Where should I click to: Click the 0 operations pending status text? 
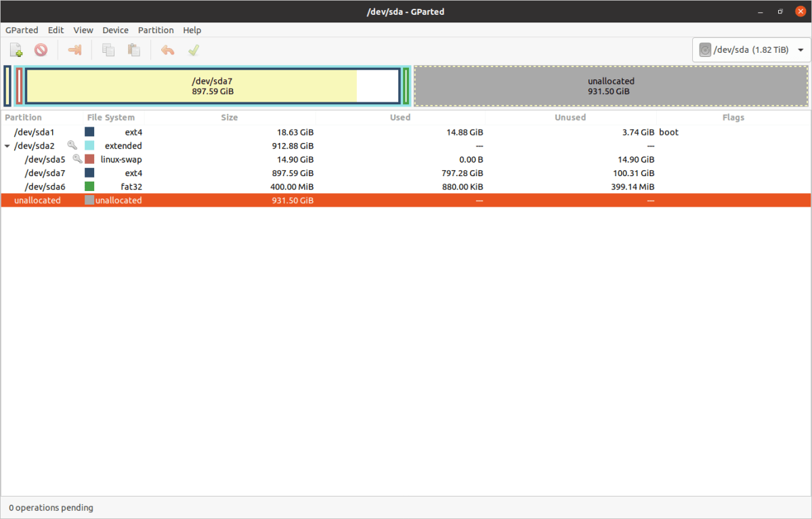click(x=51, y=507)
